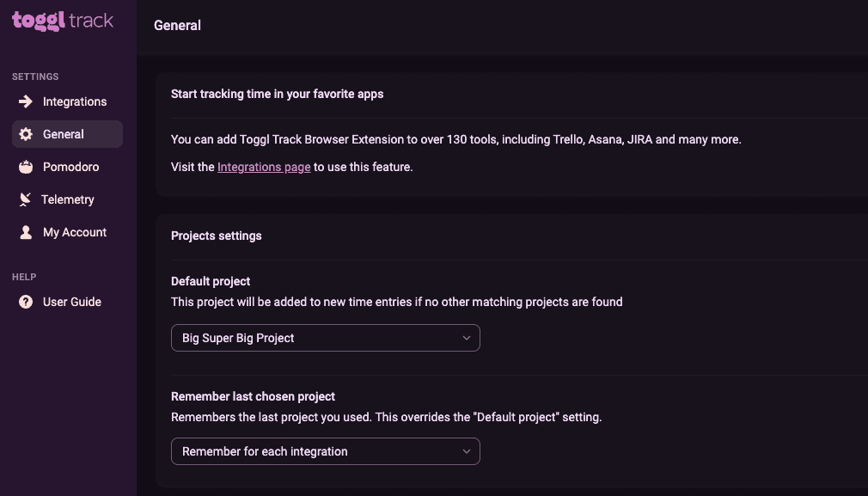Select the Pomodoro menu item
868x496 pixels.
[x=68, y=167]
